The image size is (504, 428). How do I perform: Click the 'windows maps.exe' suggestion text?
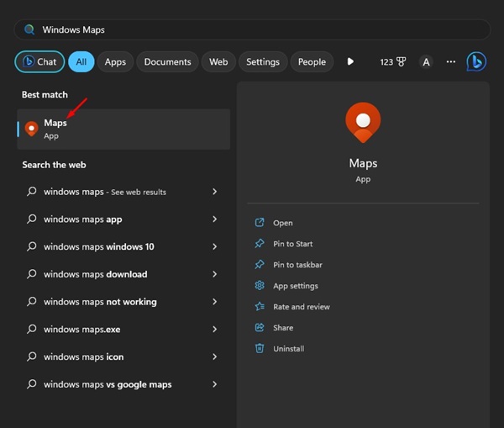pos(82,330)
